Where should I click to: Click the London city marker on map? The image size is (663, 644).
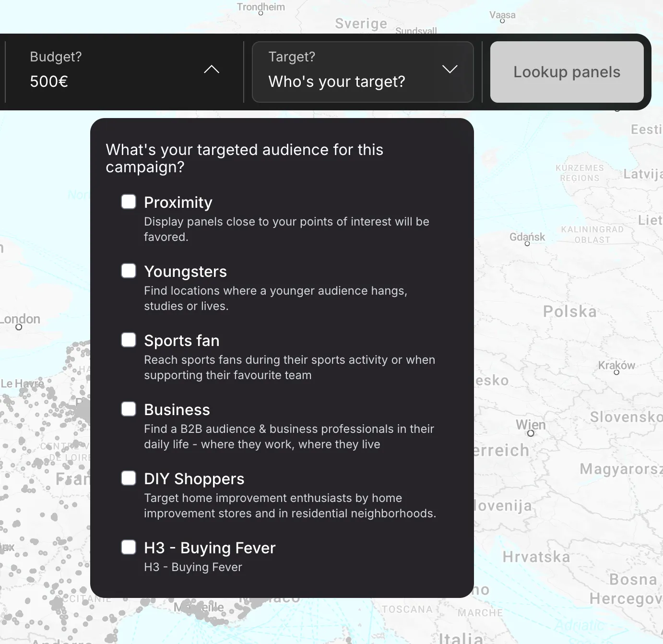pos(19,327)
